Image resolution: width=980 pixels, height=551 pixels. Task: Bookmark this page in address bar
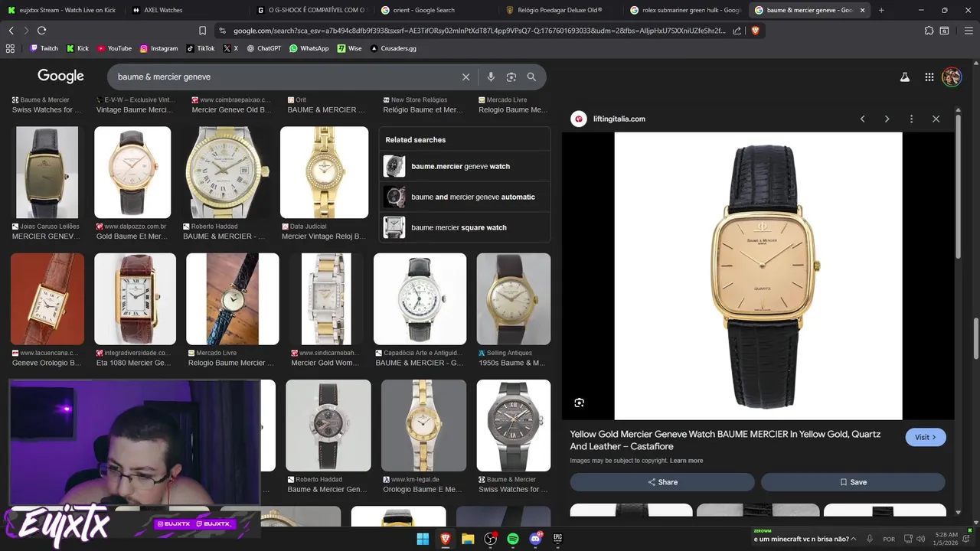202,31
